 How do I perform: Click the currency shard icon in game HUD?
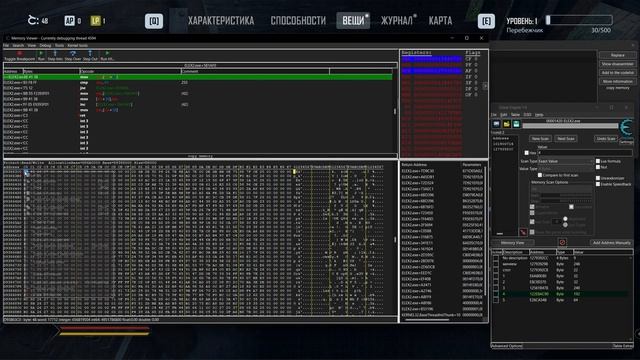point(33,20)
